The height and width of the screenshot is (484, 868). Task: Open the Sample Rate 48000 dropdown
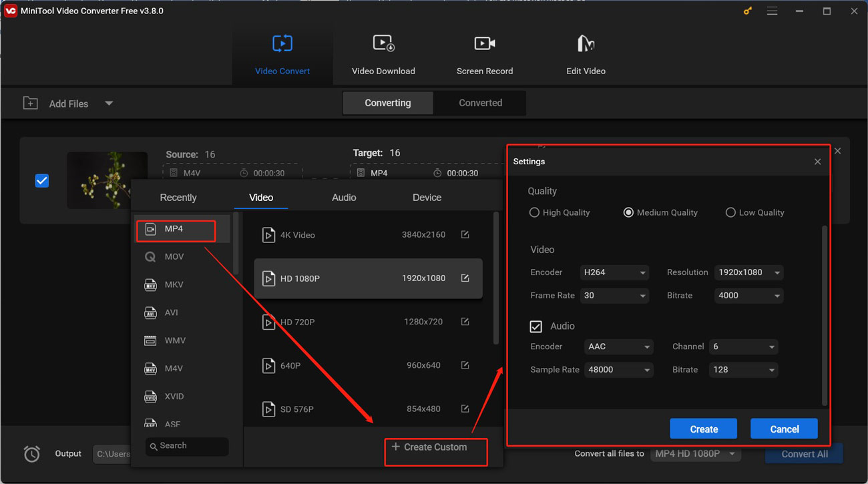coord(618,370)
